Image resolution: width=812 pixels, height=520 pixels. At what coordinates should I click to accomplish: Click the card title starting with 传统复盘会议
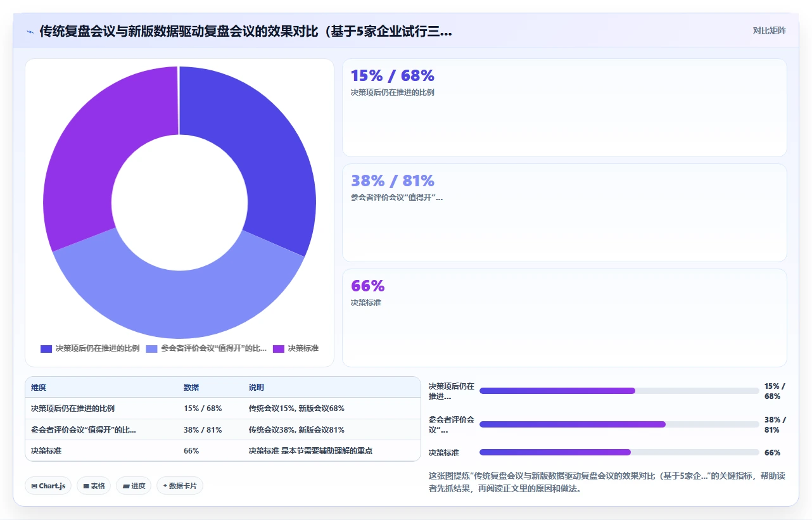coord(246,31)
